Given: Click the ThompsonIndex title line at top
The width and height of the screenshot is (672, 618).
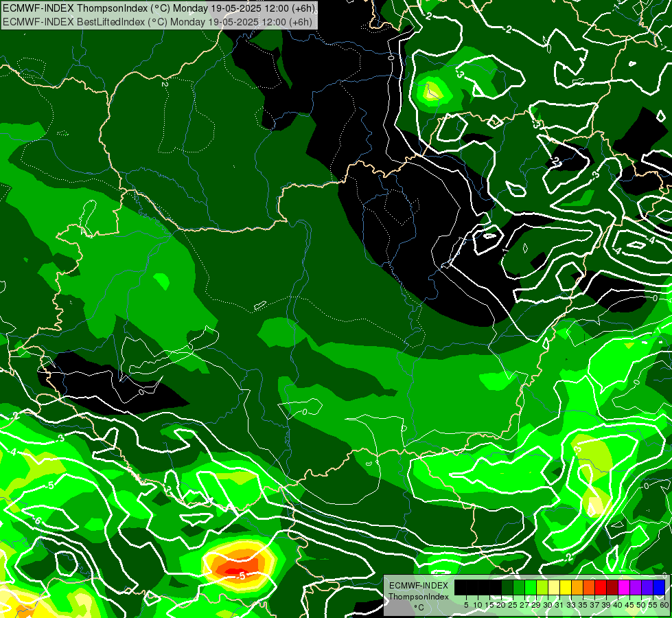Looking at the screenshot, I should [159, 8].
